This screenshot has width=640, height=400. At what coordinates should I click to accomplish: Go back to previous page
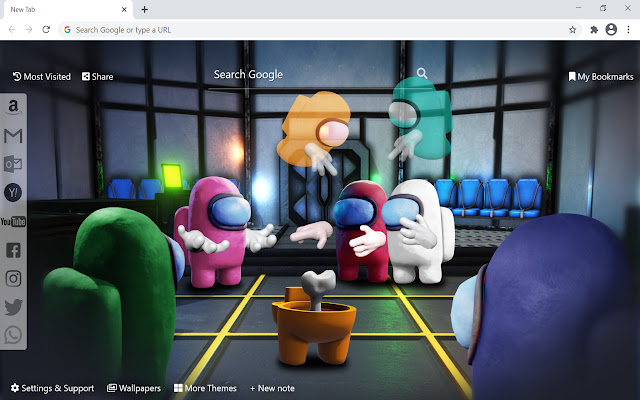12,29
